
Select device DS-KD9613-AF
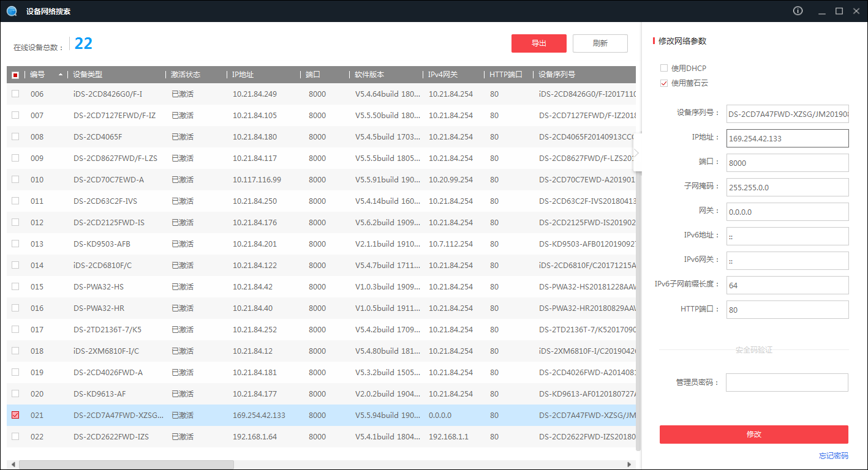click(x=100, y=394)
